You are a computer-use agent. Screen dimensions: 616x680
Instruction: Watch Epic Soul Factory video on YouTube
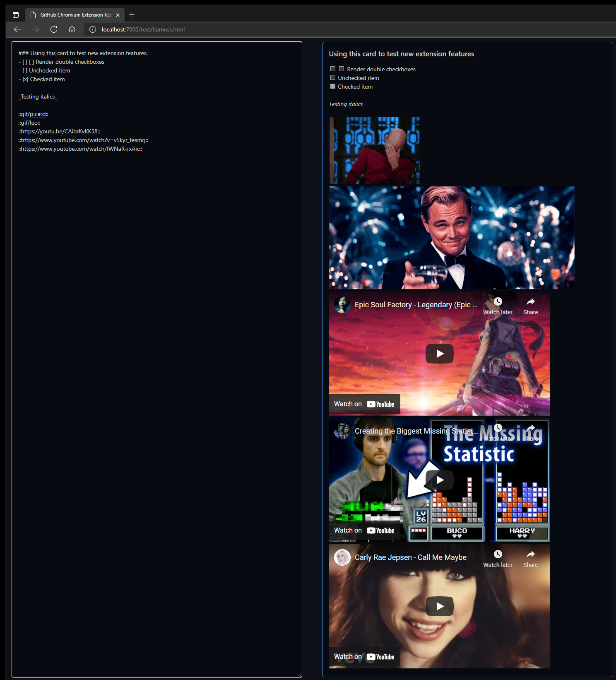(x=365, y=404)
